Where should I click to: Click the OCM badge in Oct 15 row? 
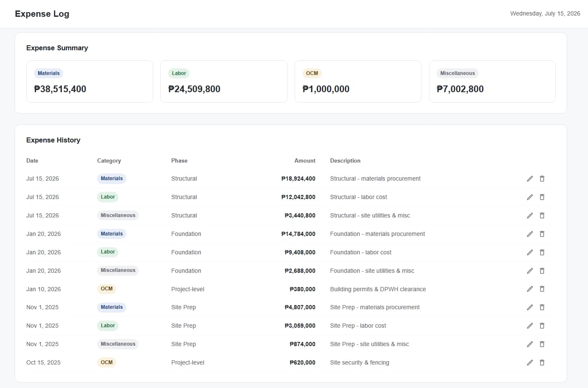point(107,362)
